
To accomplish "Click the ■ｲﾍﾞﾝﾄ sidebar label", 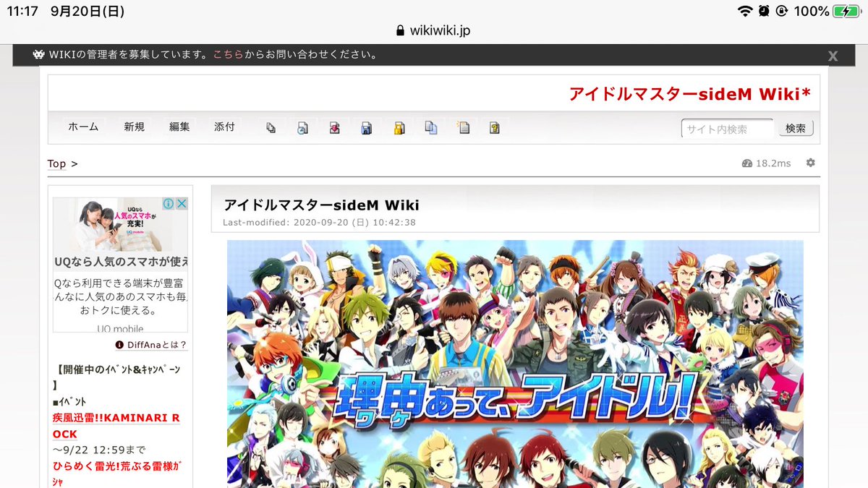I will click(x=69, y=402).
